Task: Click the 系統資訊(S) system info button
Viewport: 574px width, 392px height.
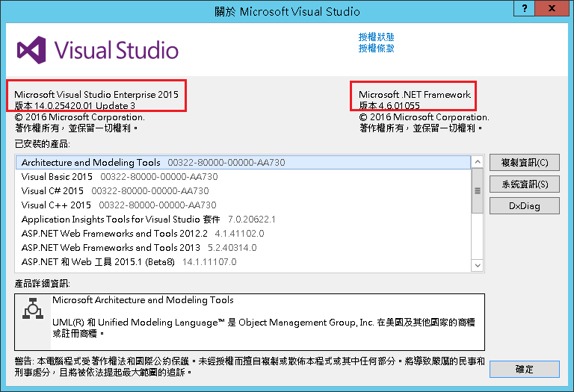Action: pyautogui.click(x=524, y=184)
